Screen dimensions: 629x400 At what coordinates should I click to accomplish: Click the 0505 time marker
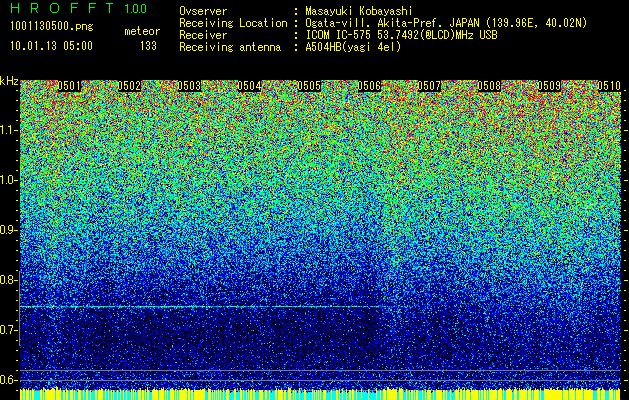pos(309,86)
